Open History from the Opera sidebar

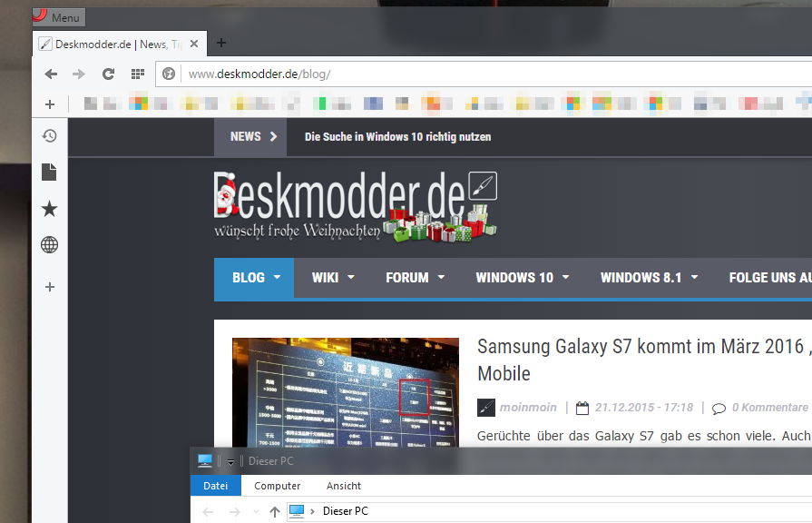tap(50, 136)
